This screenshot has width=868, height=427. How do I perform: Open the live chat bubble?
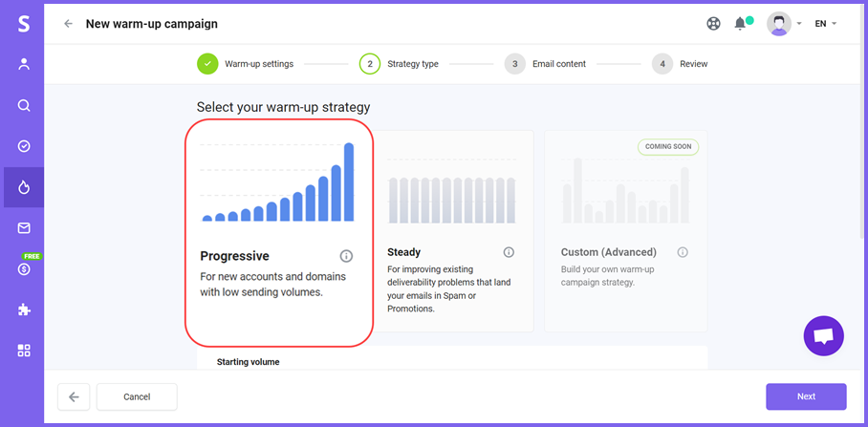(x=824, y=335)
